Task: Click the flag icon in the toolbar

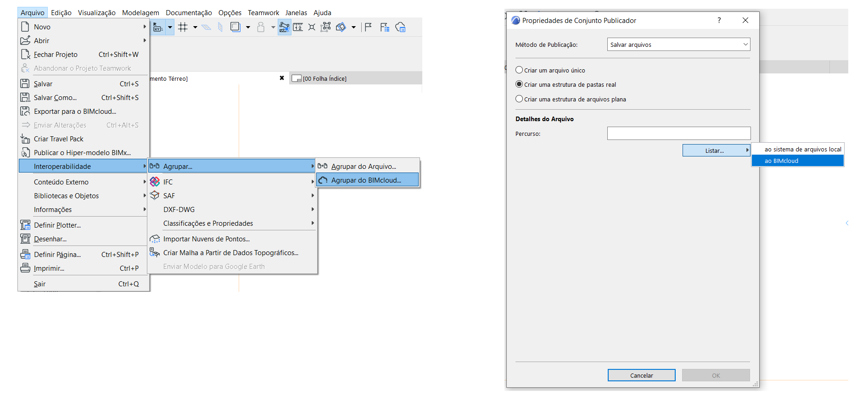Action: (368, 28)
